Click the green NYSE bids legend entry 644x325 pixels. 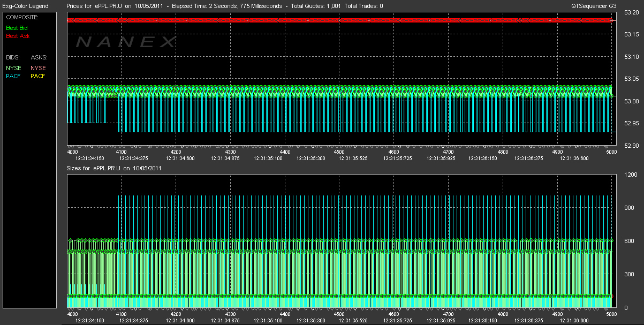pyautogui.click(x=13, y=68)
